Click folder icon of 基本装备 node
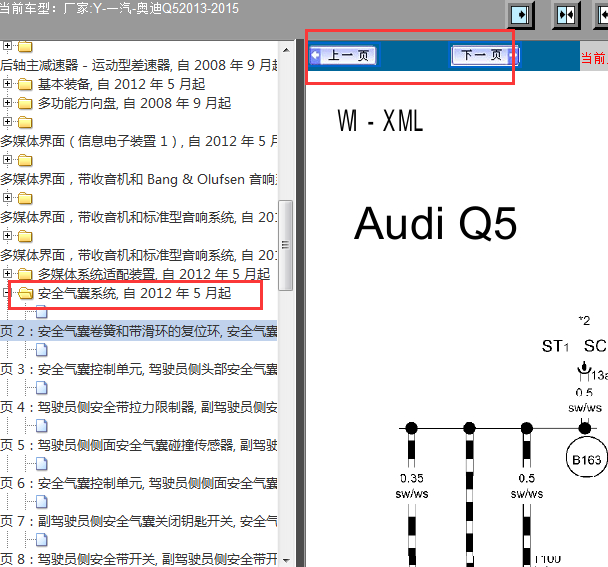608x567 pixels. click(x=25, y=84)
